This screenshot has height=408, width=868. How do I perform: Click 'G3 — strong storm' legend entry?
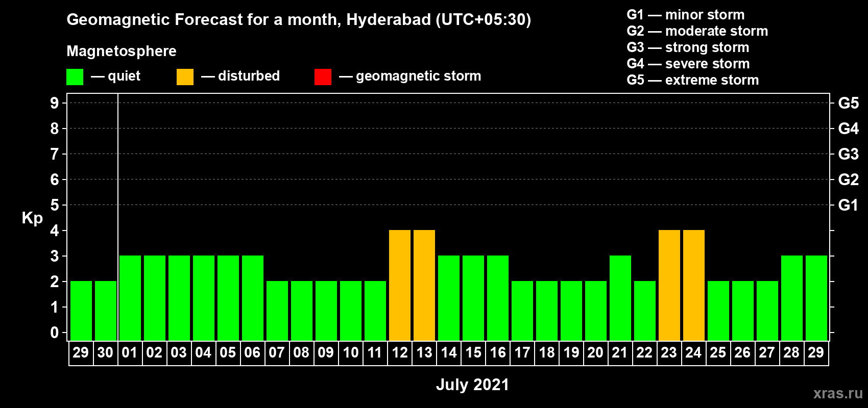pos(688,47)
